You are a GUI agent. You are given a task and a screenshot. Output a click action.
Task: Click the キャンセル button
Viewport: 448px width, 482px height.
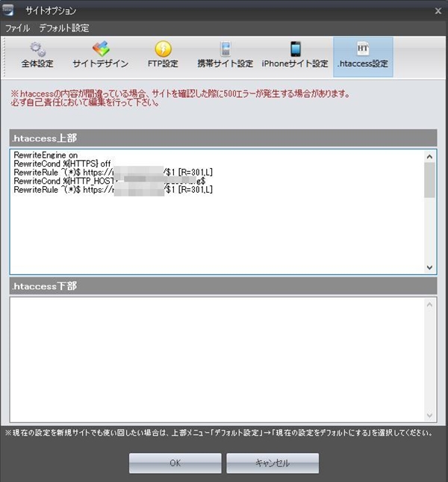coord(273,463)
